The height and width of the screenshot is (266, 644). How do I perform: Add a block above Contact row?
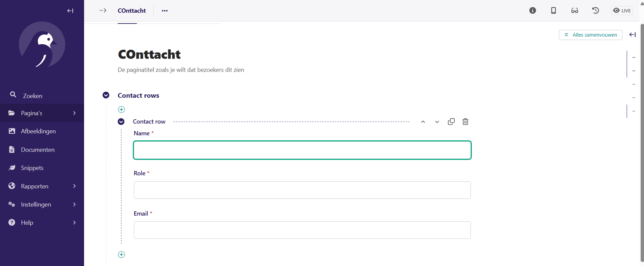[x=121, y=109]
